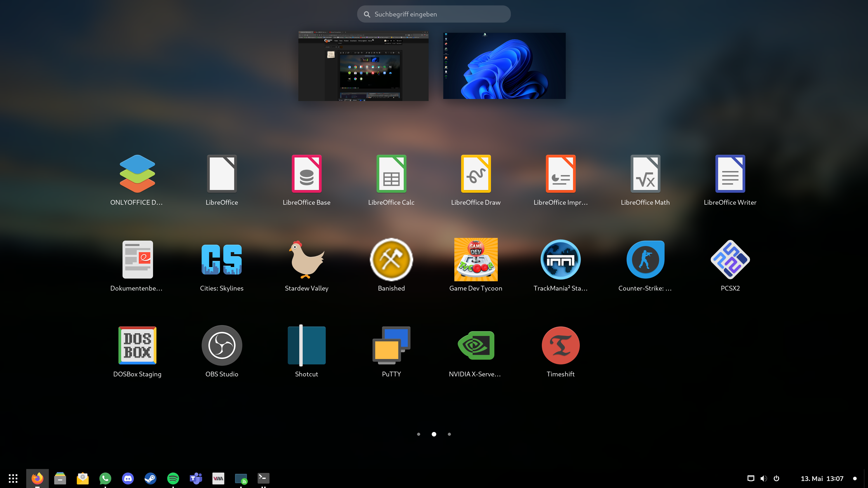Image resolution: width=868 pixels, height=488 pixels.
Task: Select the Windows 11 wallpaper workspace thumbnail
Action: 504,66
